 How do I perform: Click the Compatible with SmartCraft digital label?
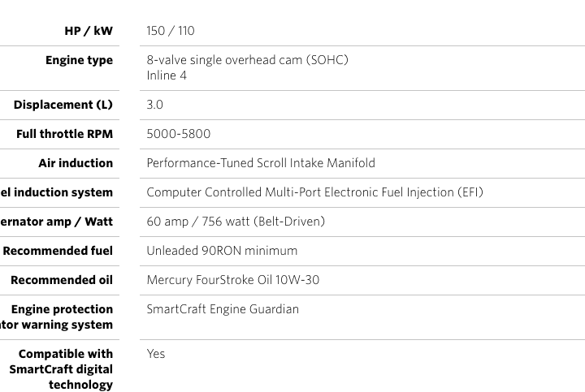tap(61, 369)
